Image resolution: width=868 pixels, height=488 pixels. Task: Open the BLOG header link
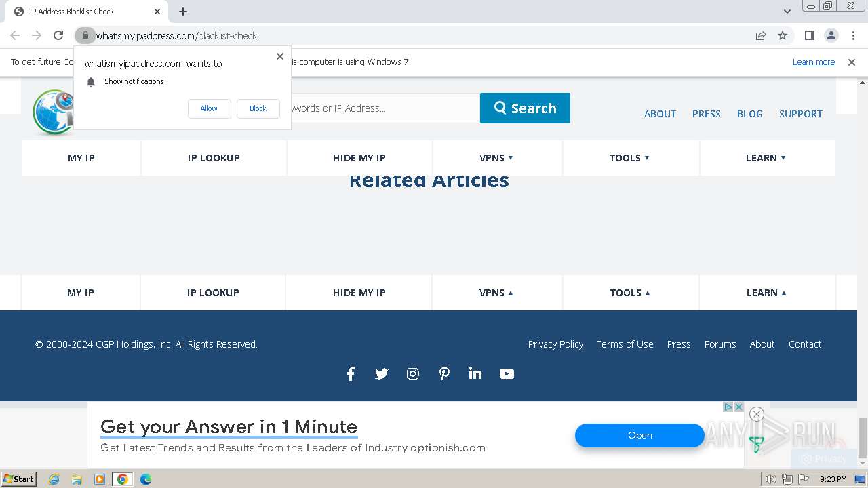(x=749, y=114)
